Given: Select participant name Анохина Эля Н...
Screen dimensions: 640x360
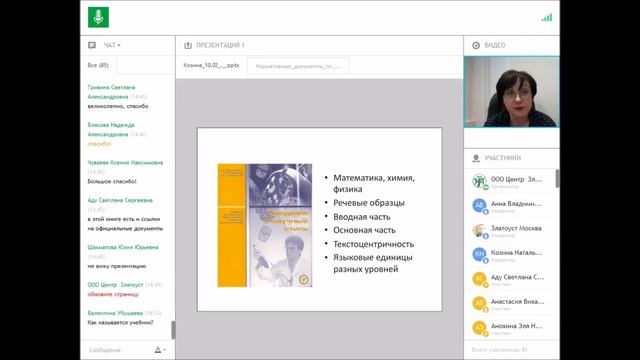Looking at the screenshot, I should coord(516,326).
